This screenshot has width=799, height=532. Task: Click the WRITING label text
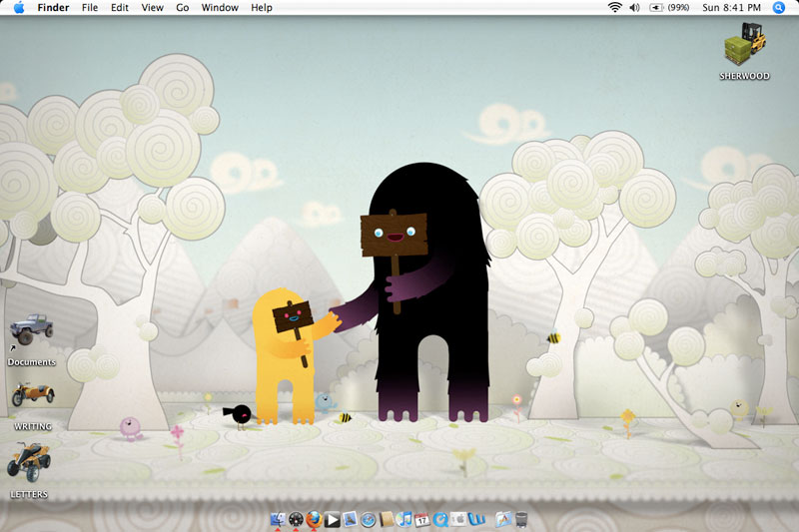33,426
